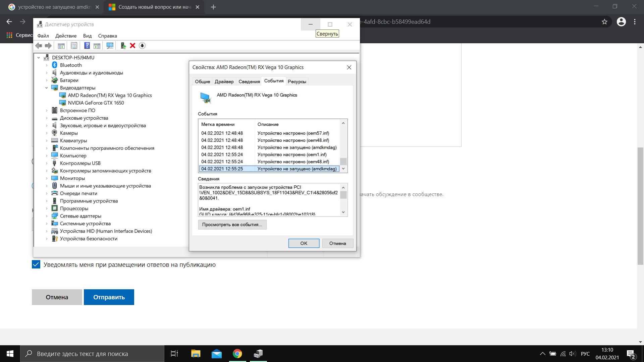Uncheck notify me about replies checkbox

(x=36, y=264)
